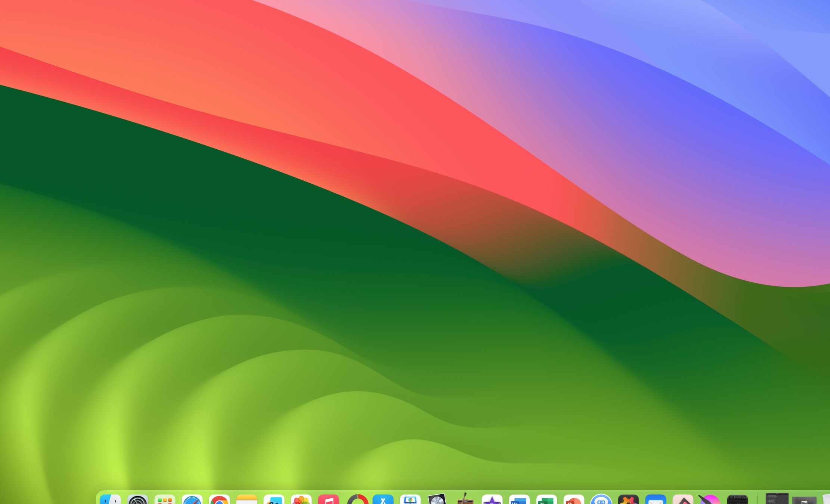Launch Keynote from the dock
This screenshot has width=830, height=504.
(410, 500)
